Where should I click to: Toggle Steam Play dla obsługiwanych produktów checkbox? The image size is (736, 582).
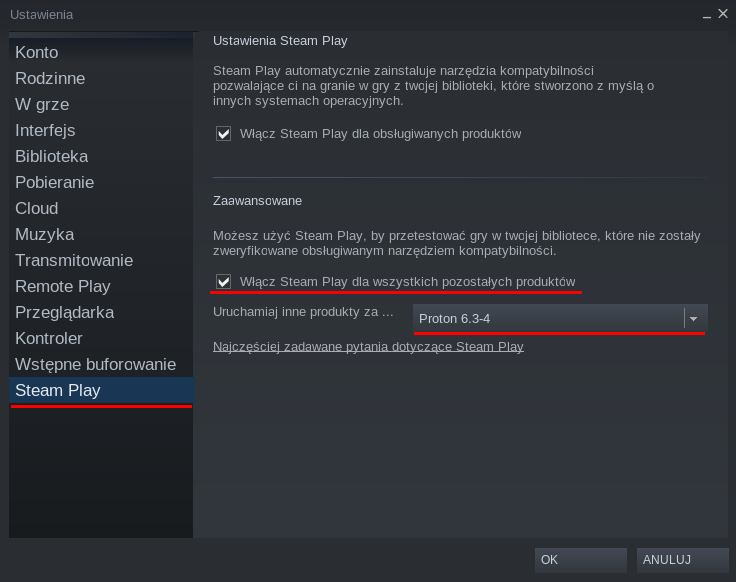223,134
